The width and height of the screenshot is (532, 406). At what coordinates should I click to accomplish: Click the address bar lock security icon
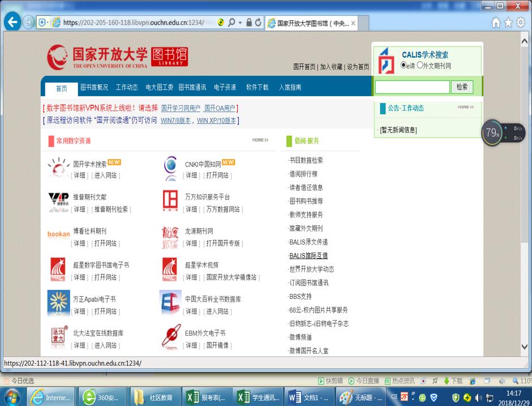point(249,23)
